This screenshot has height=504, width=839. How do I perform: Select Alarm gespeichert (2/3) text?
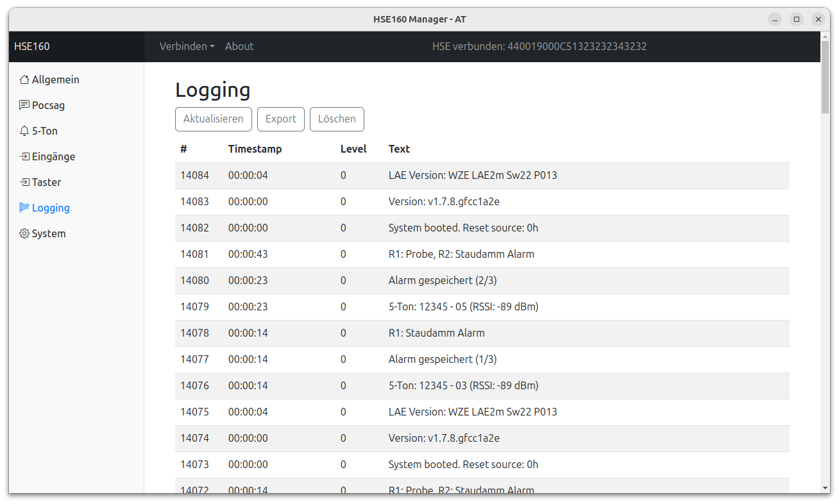(443, 280)
